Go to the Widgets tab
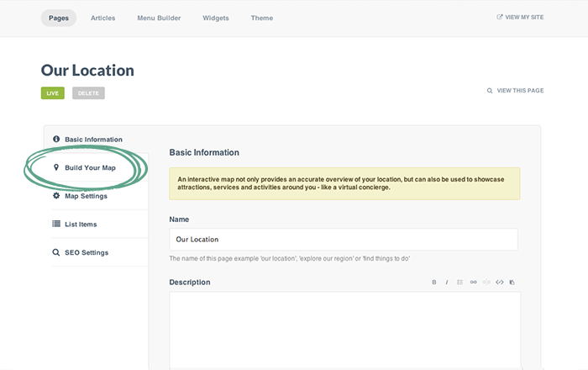This screenshot has height=370, width=588. pos(216,18)
